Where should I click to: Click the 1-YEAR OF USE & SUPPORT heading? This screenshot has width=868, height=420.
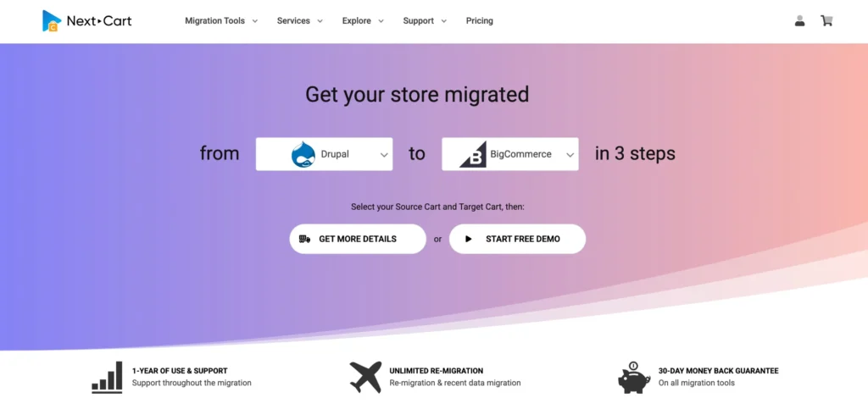coord(180,371)
